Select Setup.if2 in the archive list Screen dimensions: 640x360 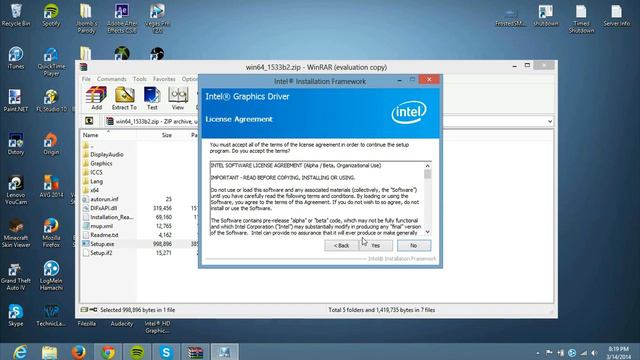(x=101, y=253)
